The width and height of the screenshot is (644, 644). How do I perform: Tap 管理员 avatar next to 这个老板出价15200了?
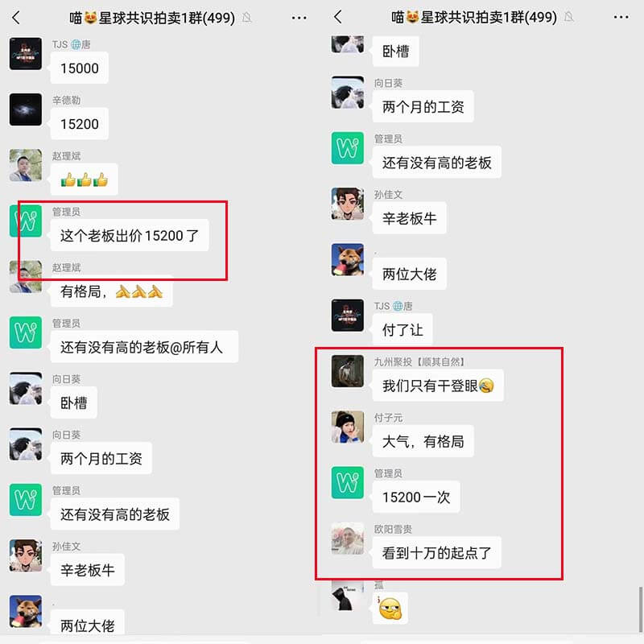26,221
